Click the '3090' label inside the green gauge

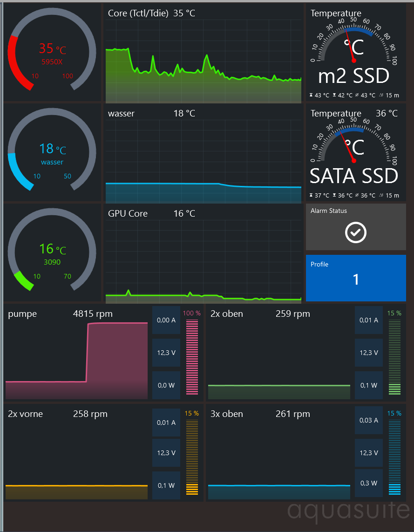coord(52,262)
